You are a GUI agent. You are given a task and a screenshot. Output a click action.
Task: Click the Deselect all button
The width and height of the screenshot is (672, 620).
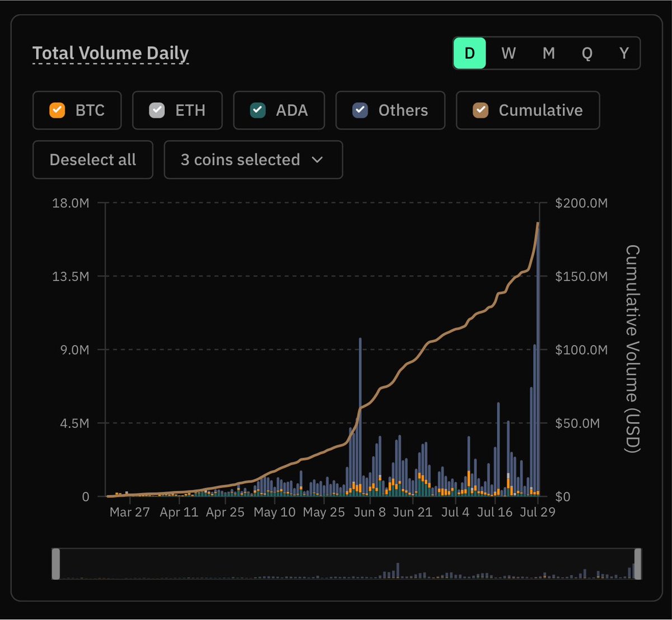(93, 160)
